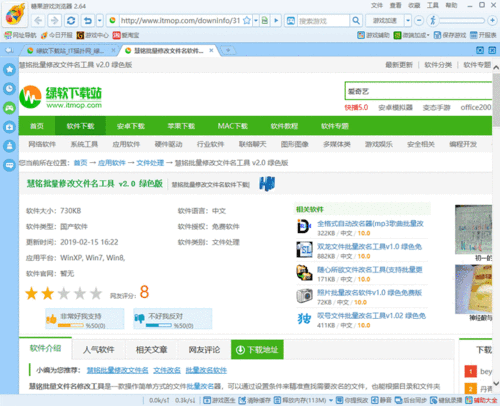500x406 pixels.
Task: Click the plus speed increase button
Action: tap(492, 21)
